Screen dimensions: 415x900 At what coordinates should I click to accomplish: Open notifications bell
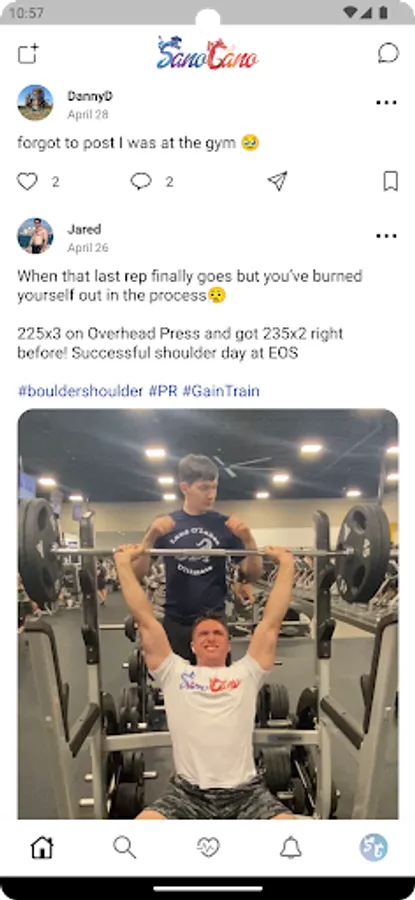(x=290, y=847)
